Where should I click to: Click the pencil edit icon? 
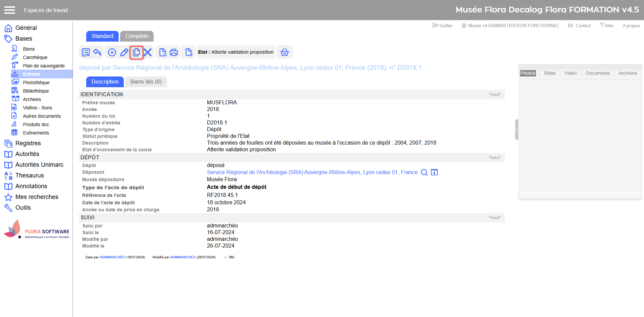(124, 52)
